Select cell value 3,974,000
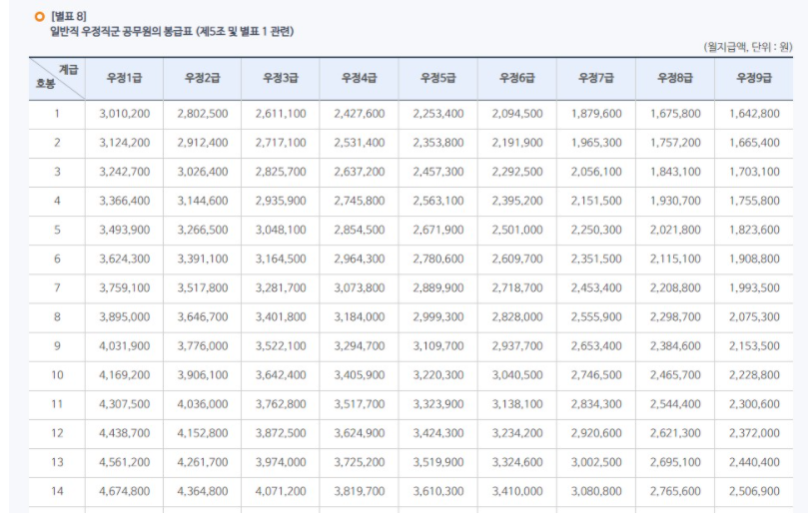 [x=281, y=462]
